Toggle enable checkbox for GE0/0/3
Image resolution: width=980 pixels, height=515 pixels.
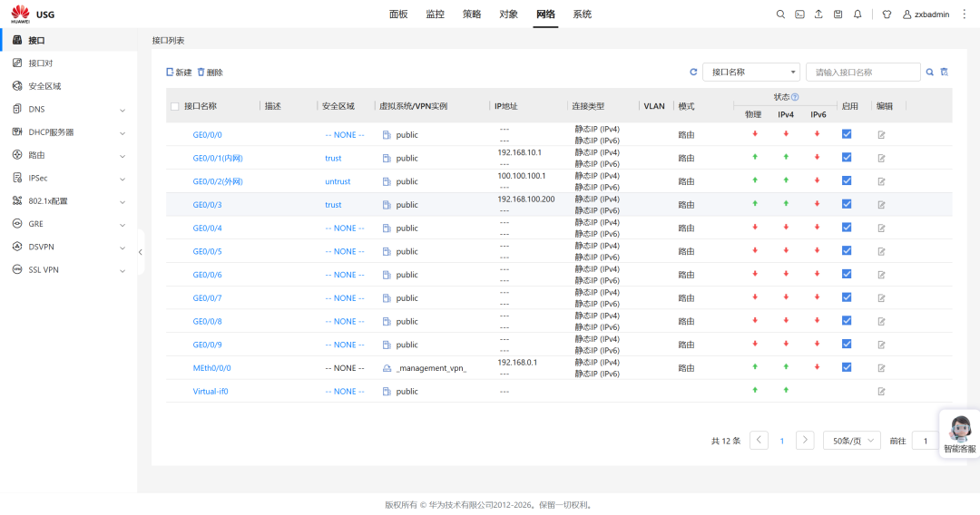(847, 204)
